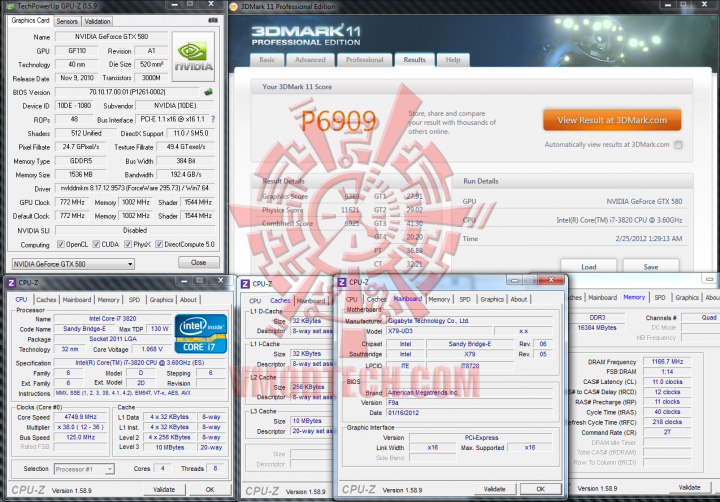Select the Results tab in 3DMark 11

pyautogui.click(x=415, y=60)
